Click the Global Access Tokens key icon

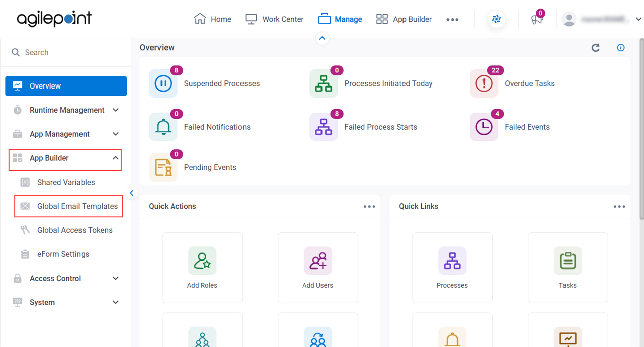(25, 230)
